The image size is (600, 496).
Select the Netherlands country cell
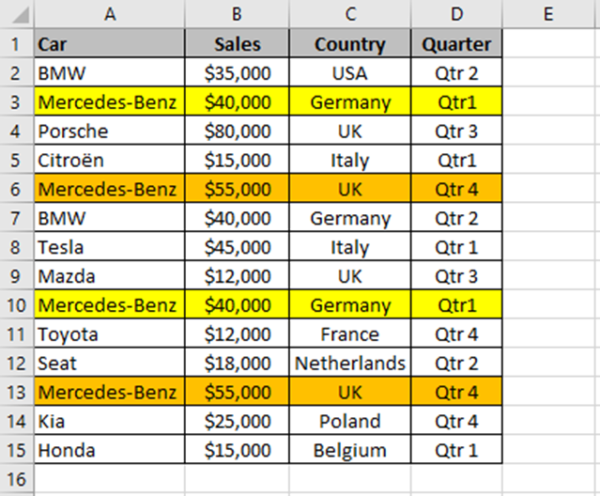point(350,363)
